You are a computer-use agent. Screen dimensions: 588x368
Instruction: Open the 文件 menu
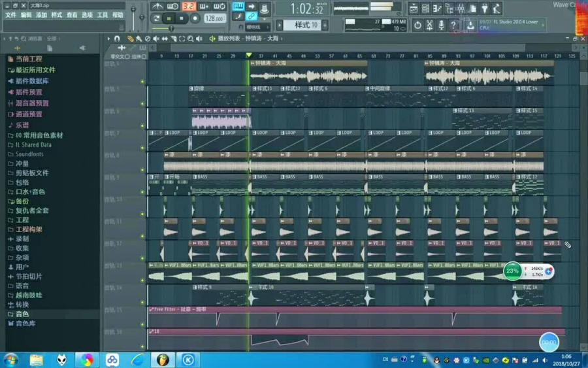tap(10, 15)
